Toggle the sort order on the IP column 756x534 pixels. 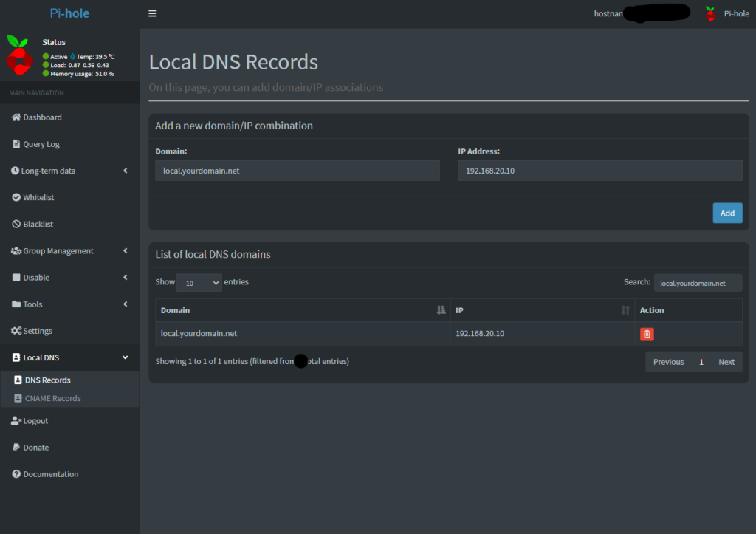(x=625, y=310)
